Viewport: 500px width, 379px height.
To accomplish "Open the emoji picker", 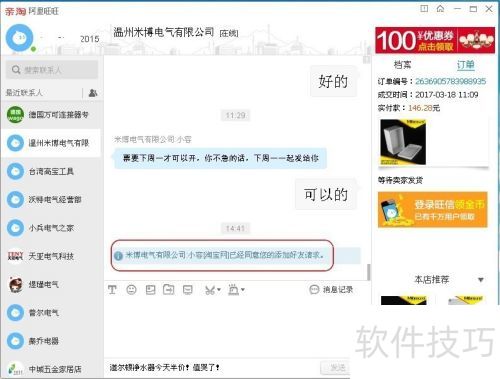I will [131, 290].
